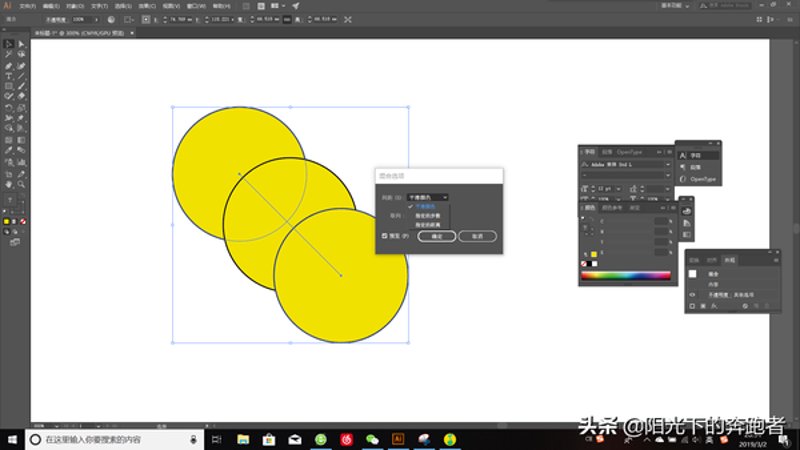Click the Illustrator icon on the taskbar

tap(398, 439)
